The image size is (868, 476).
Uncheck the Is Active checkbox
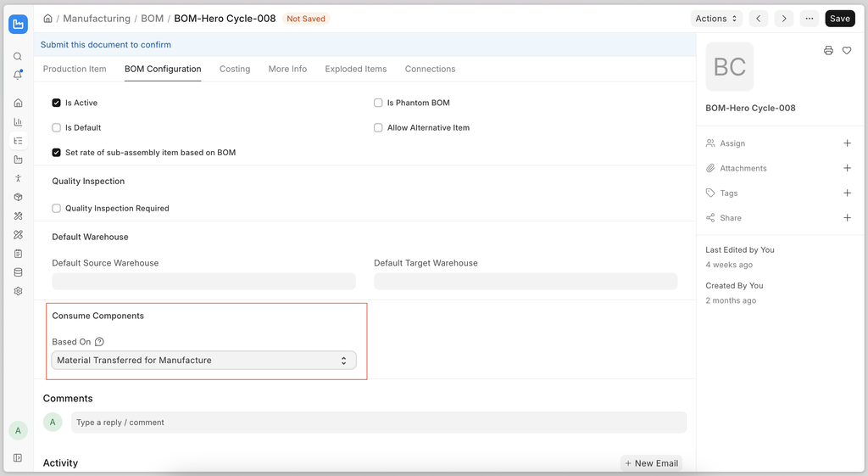pyautogui.click(x=57, y=103)
